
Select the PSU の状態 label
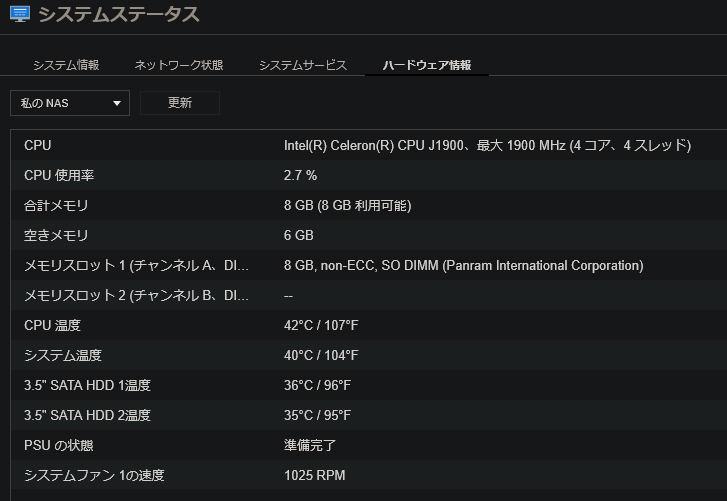[58, 445]
